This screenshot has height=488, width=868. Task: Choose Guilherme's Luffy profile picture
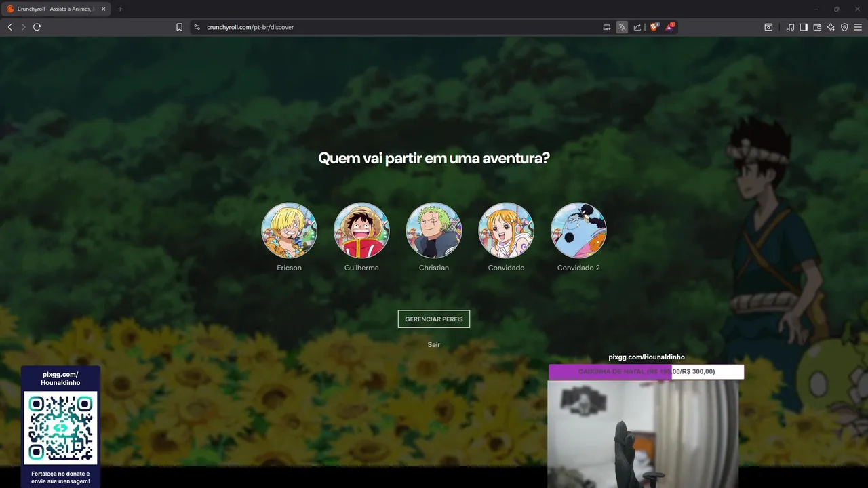(361, 230)
